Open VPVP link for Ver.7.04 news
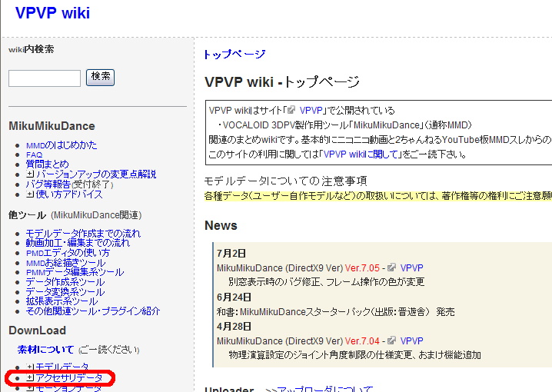Viewport: 552px width, 392px height. (411, 341)
